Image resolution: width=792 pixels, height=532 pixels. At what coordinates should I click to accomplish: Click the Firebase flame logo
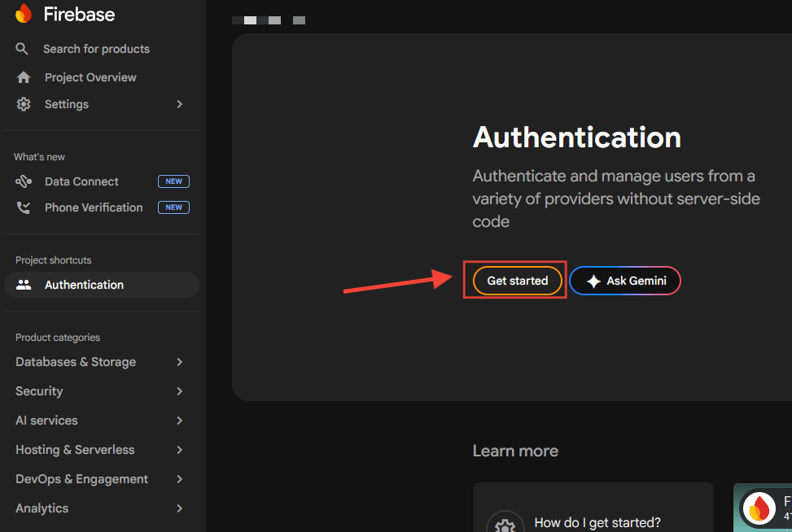click(x=24, y=13)
